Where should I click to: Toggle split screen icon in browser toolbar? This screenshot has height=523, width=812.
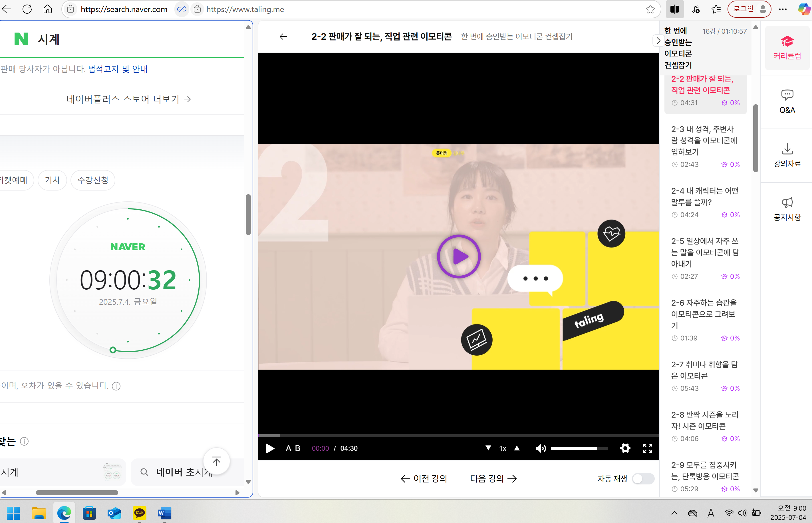coord(675,9)
